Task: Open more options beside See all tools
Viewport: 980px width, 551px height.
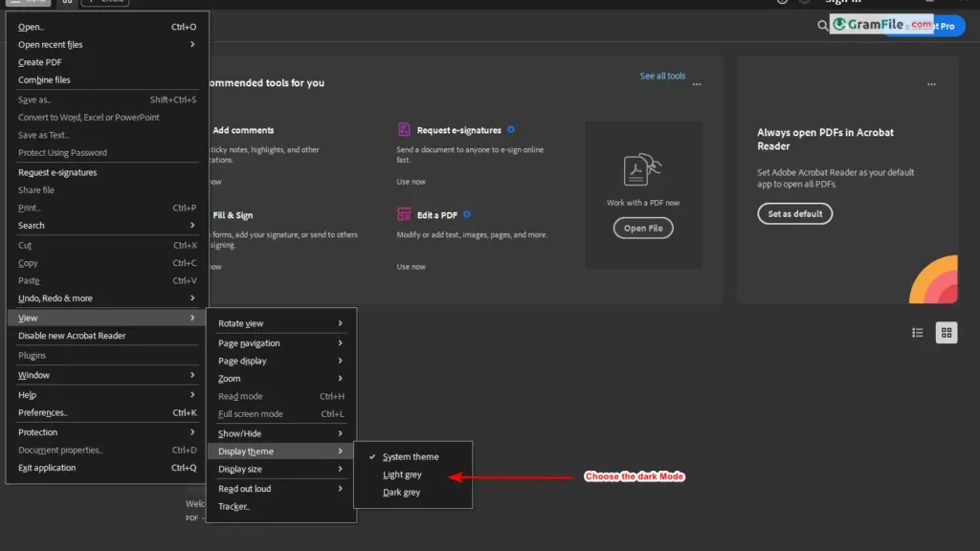Action: click(697, 84)
